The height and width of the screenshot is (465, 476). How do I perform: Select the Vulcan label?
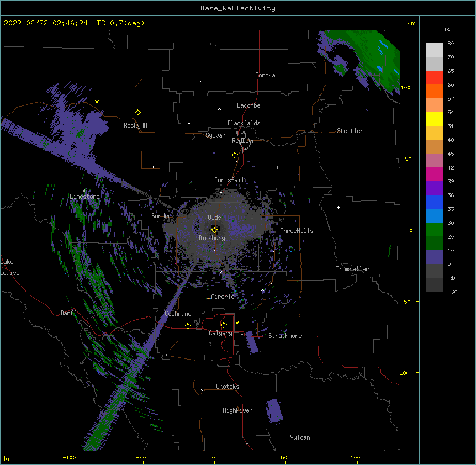300,437
